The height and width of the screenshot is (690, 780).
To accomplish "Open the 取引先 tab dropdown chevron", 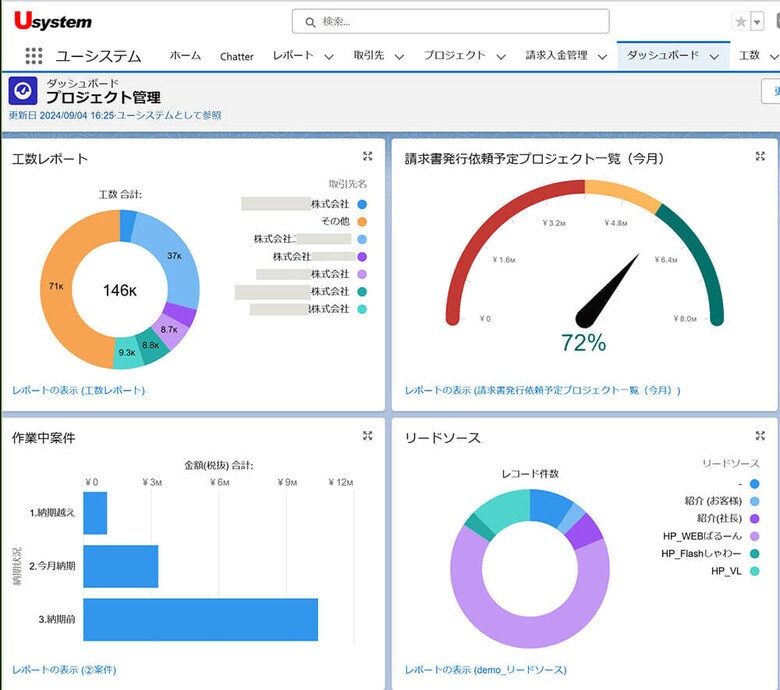I will [399, 57].
